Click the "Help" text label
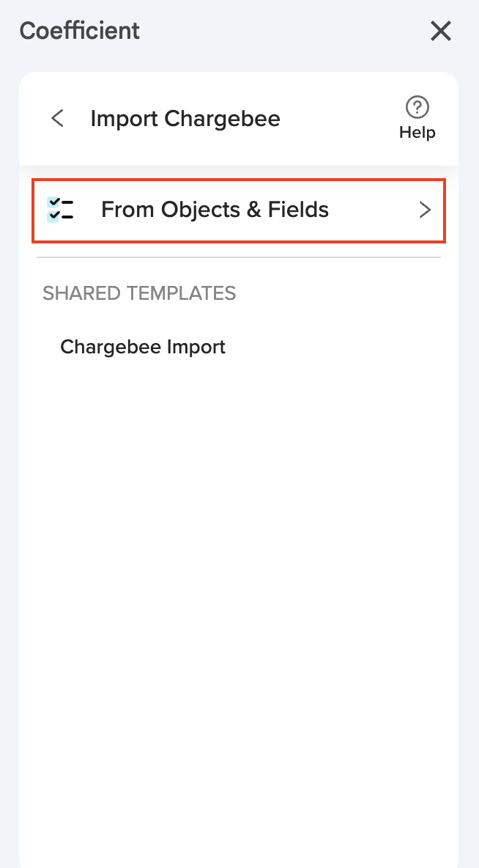 point(417,133)
